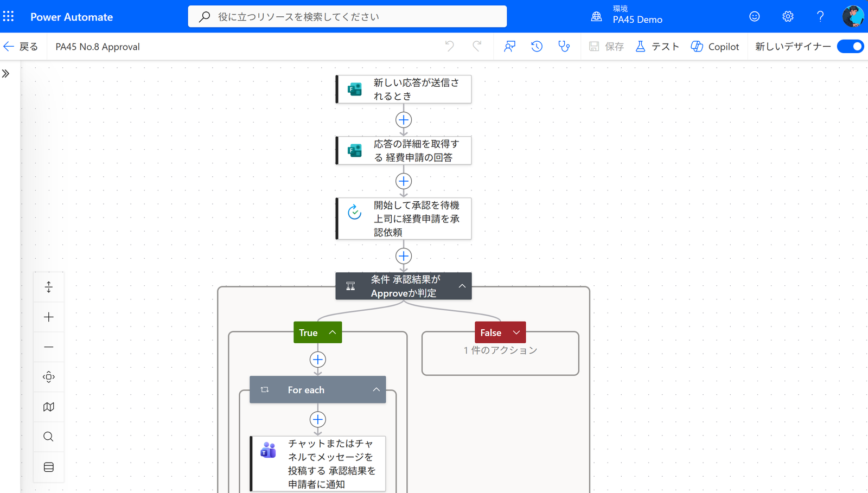Screen dimensions: 868x493
Task: Open the help question mark
Action: point(820,16)
